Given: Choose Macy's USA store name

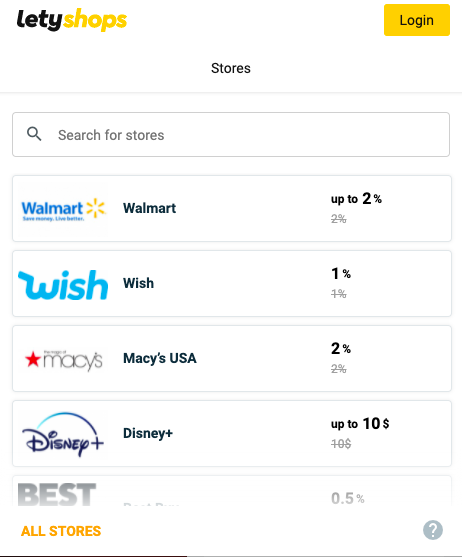Looking at the screenshot, I should coord(160,358).
